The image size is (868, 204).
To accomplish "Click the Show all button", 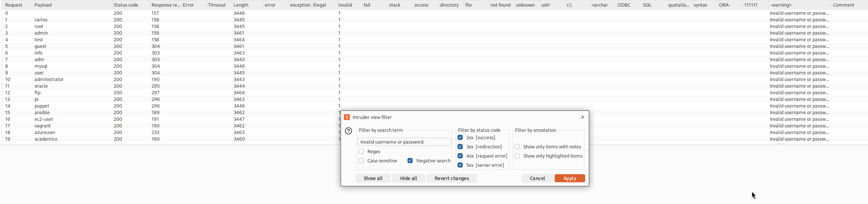I will 373,178.
